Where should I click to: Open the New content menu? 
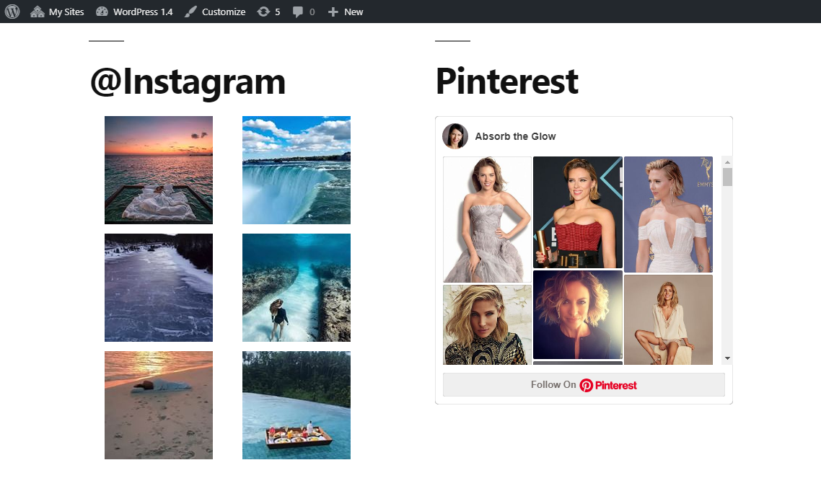coord(346,12)
